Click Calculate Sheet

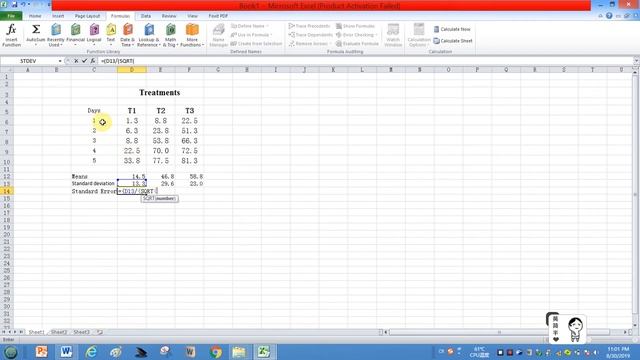(x=453, y=41)
